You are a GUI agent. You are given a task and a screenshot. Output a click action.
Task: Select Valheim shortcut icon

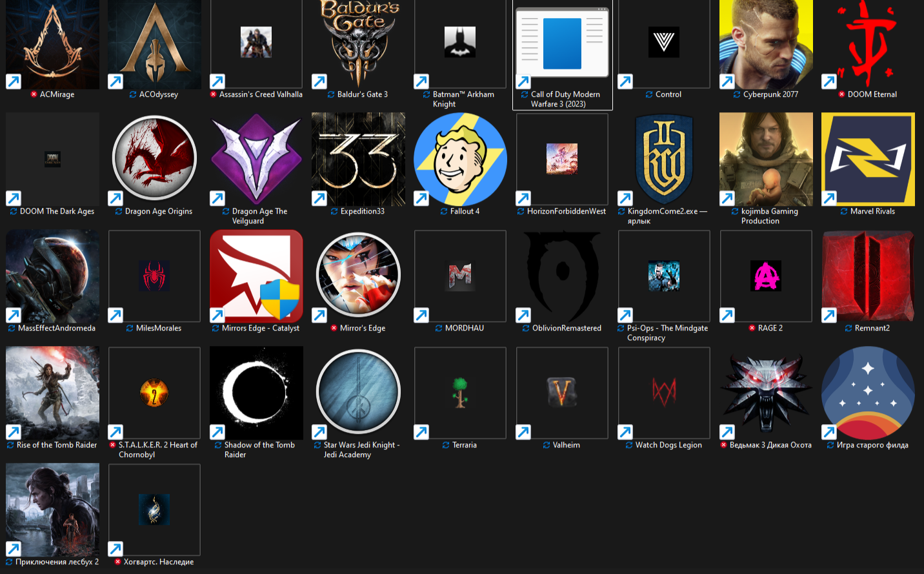[563, 393]
